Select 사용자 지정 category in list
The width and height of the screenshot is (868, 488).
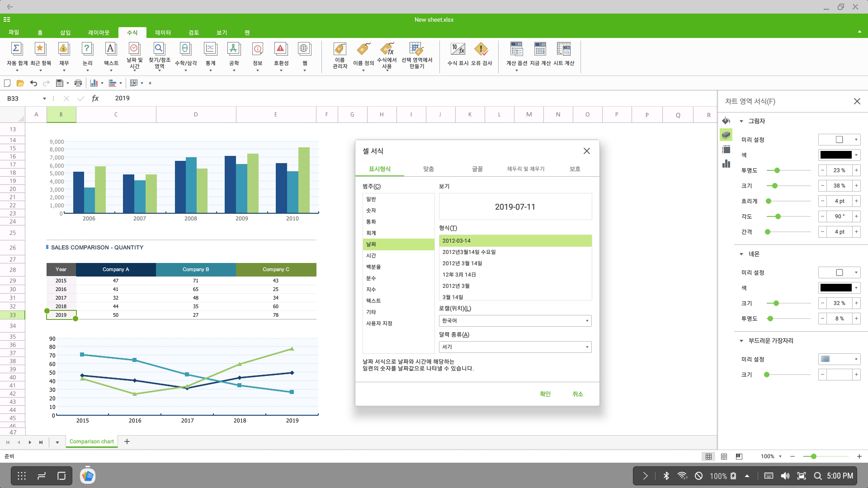point(398,324)
